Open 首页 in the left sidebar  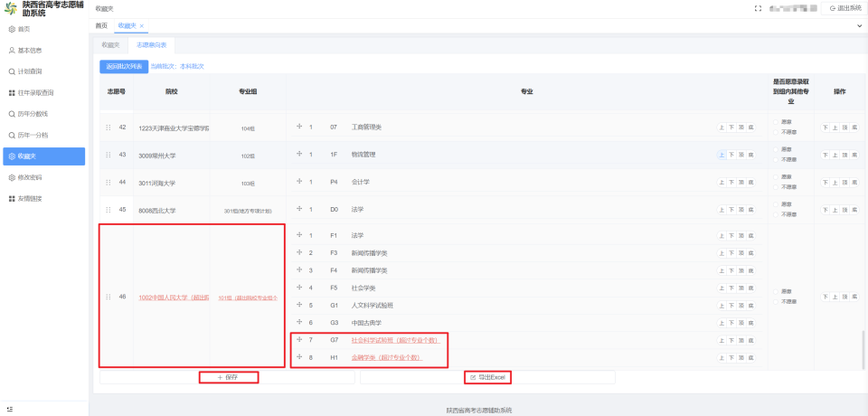click(24, 29)
